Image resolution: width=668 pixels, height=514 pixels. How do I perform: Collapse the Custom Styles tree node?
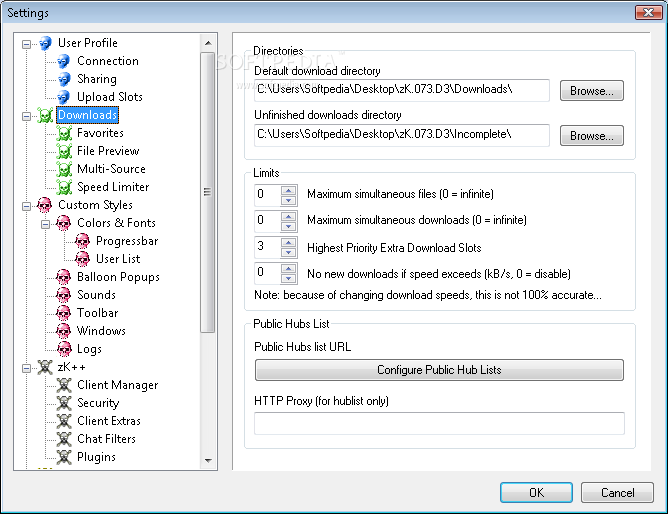[26, 207]
